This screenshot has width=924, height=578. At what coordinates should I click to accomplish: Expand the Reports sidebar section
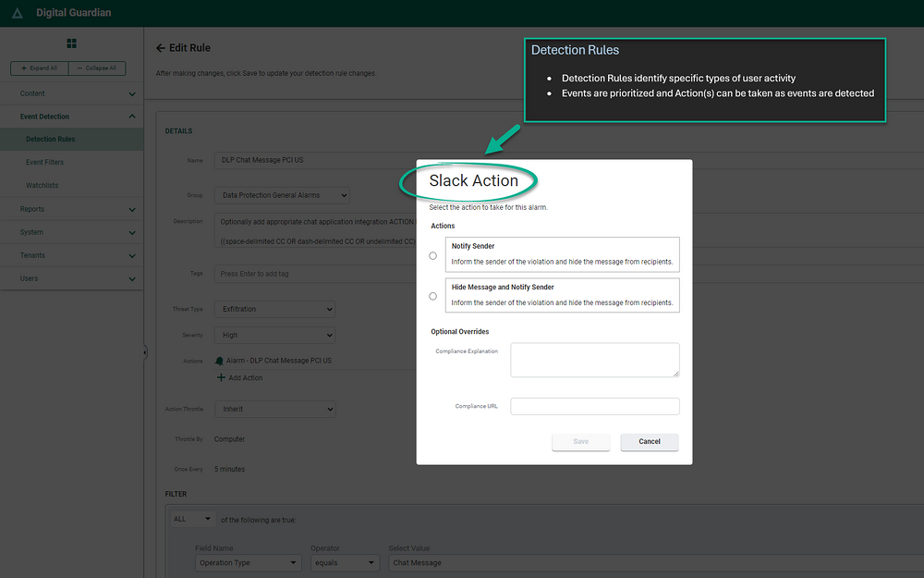(72, 209)
